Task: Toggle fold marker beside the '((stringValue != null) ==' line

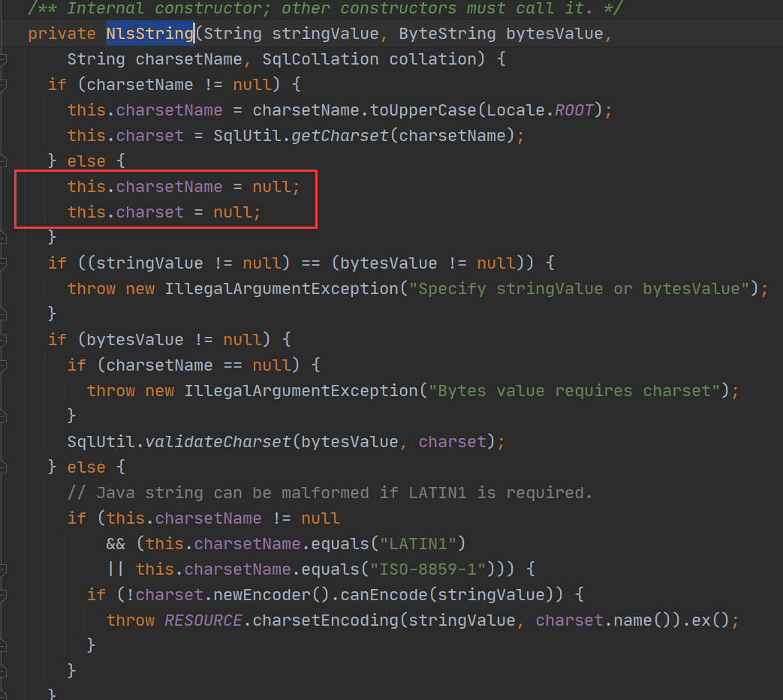Action: 2,263
